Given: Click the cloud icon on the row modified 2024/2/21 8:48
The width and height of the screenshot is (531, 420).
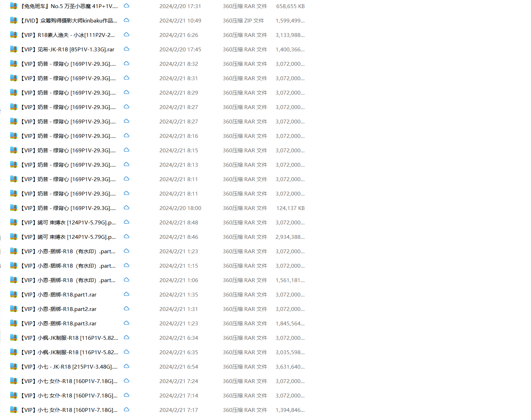Looking at the screenshot, I should tap(127, 222).
